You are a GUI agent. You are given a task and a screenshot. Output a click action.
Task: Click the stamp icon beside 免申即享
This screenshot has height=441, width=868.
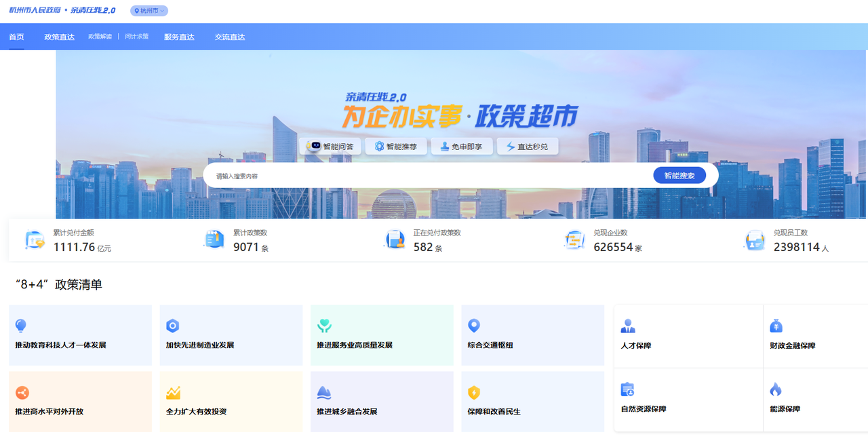pos(445,147)
